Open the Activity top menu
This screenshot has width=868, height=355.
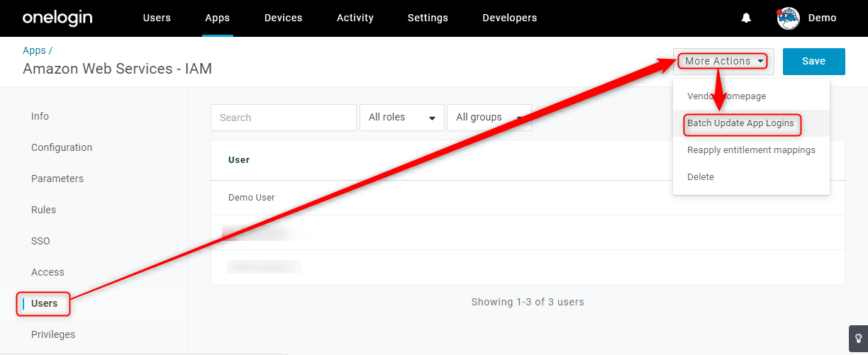pos(355,18)
